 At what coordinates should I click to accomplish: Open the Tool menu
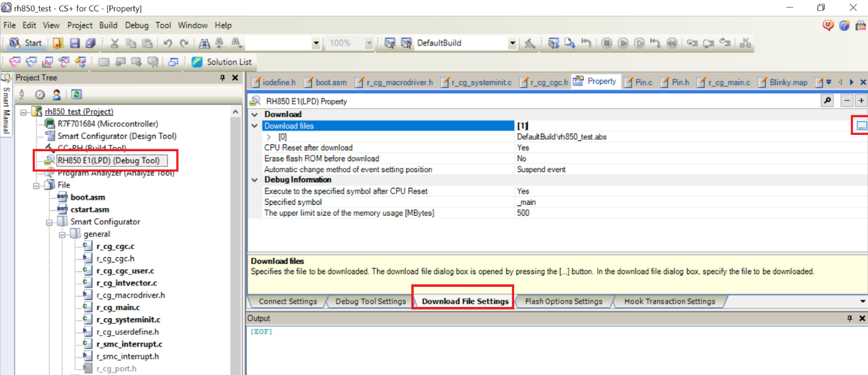coord(163,25)
